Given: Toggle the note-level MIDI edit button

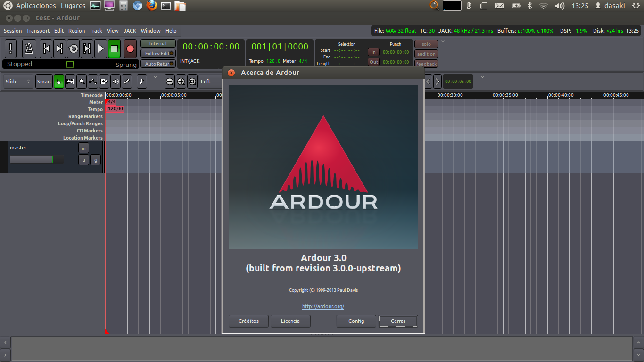Looking at the screenshot, I should tap(142, 82).
